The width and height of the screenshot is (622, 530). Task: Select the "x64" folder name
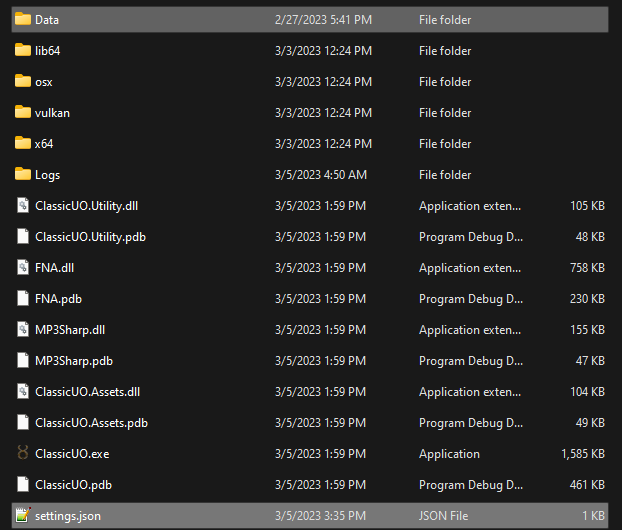click(44, 144)
